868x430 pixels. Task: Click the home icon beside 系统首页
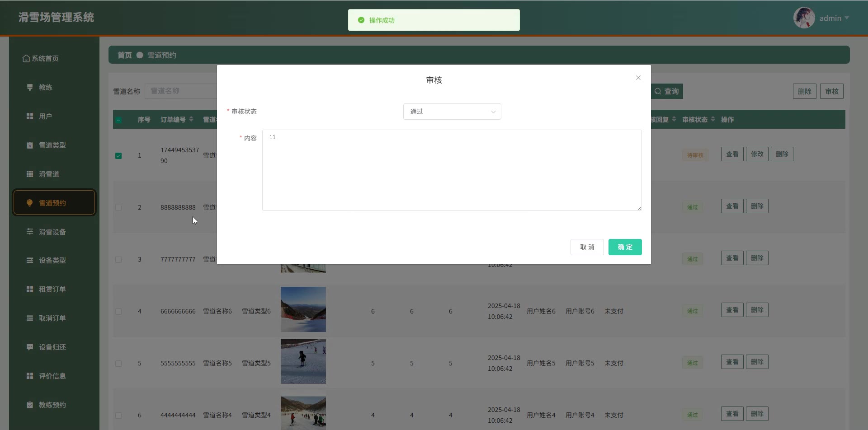point(26,59)
